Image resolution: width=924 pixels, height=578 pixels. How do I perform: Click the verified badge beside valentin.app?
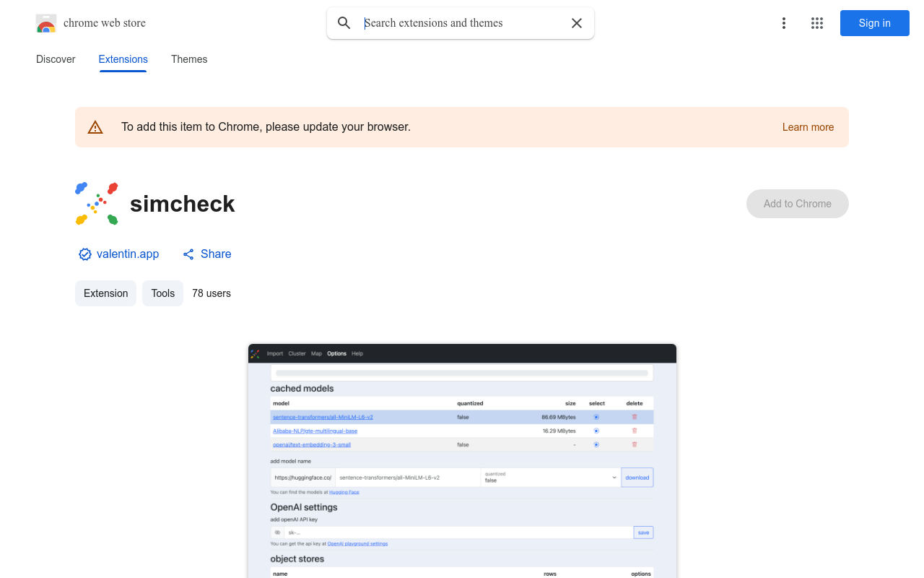(85, 254)
